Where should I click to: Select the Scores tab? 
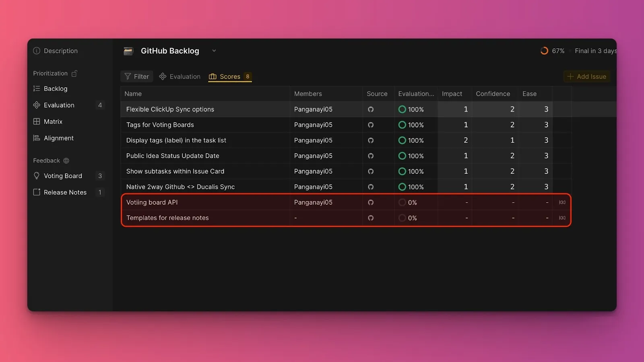230,76
